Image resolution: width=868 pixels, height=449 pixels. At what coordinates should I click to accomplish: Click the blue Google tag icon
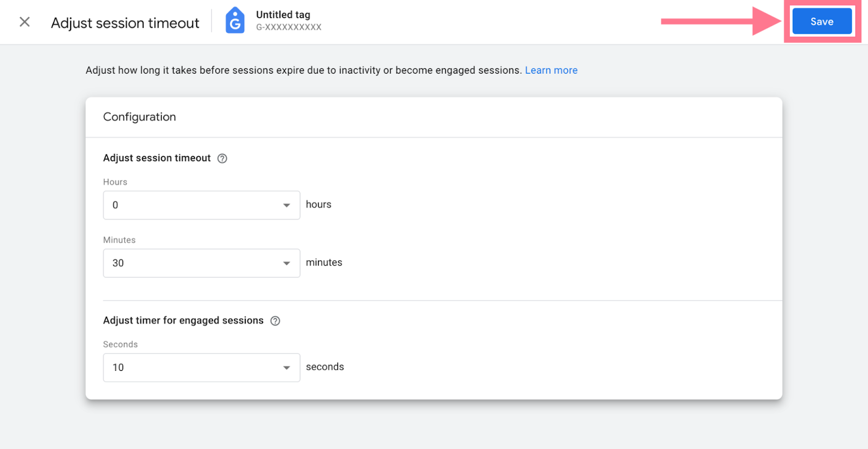[235, 21]
